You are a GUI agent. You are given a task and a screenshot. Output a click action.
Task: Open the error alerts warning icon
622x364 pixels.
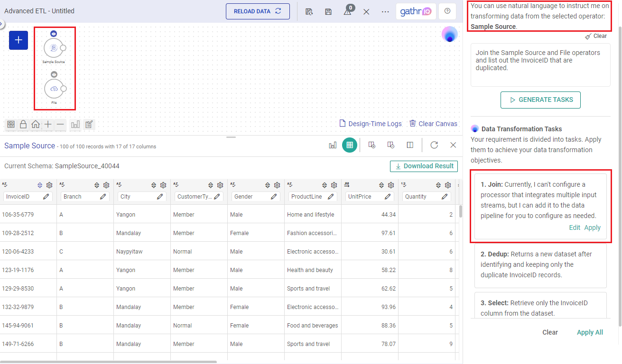[x=347, y=12]
